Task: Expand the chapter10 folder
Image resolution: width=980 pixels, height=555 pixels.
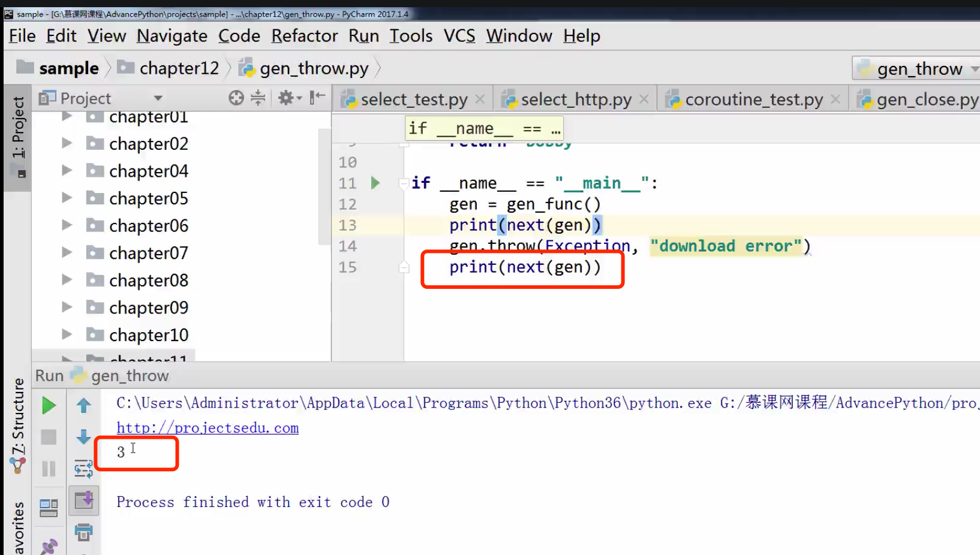Action: click(x=67, y=334)
